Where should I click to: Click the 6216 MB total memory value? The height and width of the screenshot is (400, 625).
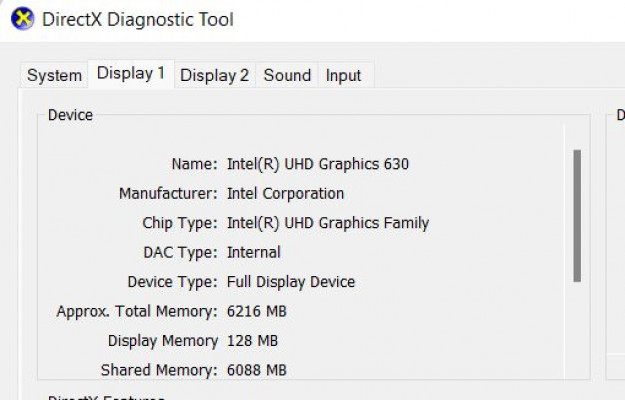(x=257, y=311)
